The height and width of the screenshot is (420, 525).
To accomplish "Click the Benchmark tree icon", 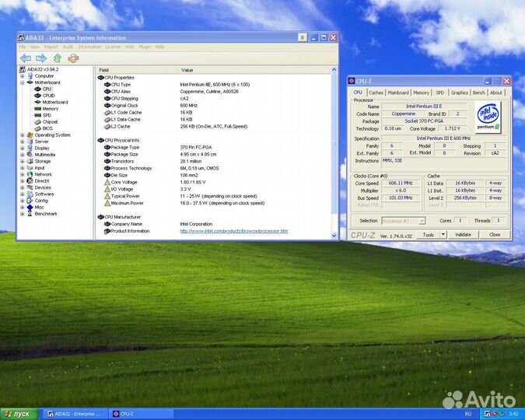I will pos(30,214).
